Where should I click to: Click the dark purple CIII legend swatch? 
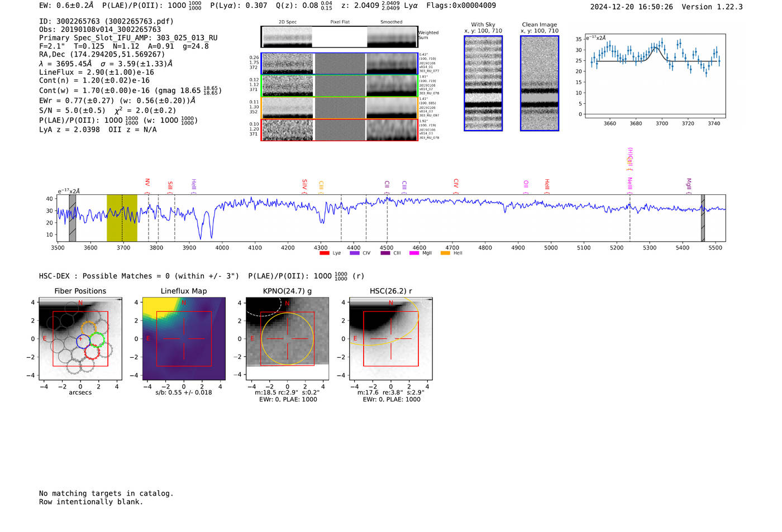click(385, 253)
